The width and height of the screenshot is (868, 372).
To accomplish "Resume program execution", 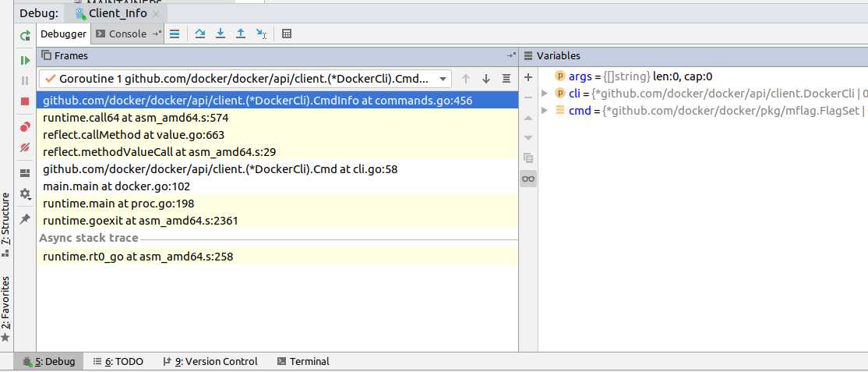I will [25, 60].
